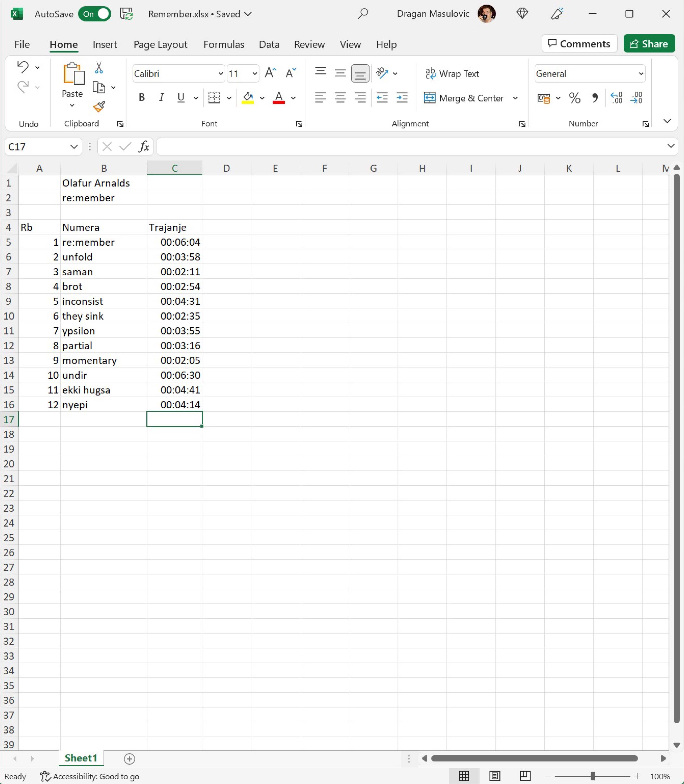Open the File menu
Image resolution: width=684 pixels, height=784 pixels.
pyautogui.click(x=22, y=44)
